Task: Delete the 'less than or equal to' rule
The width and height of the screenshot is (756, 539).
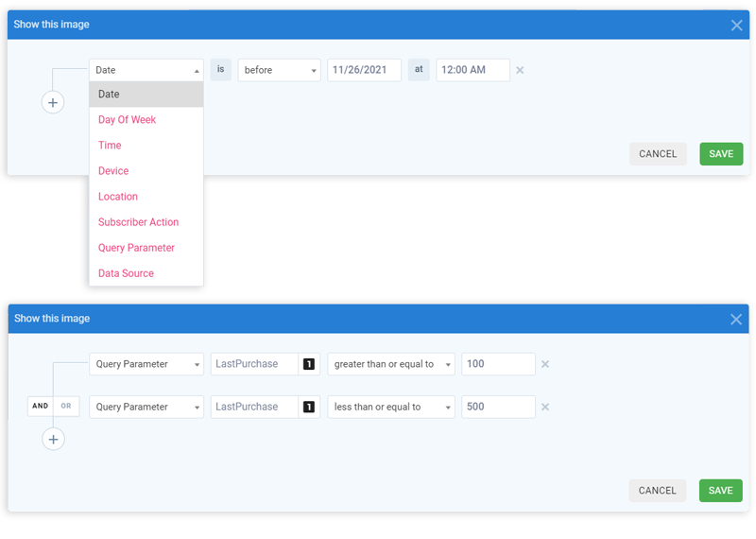Action: 545,407
